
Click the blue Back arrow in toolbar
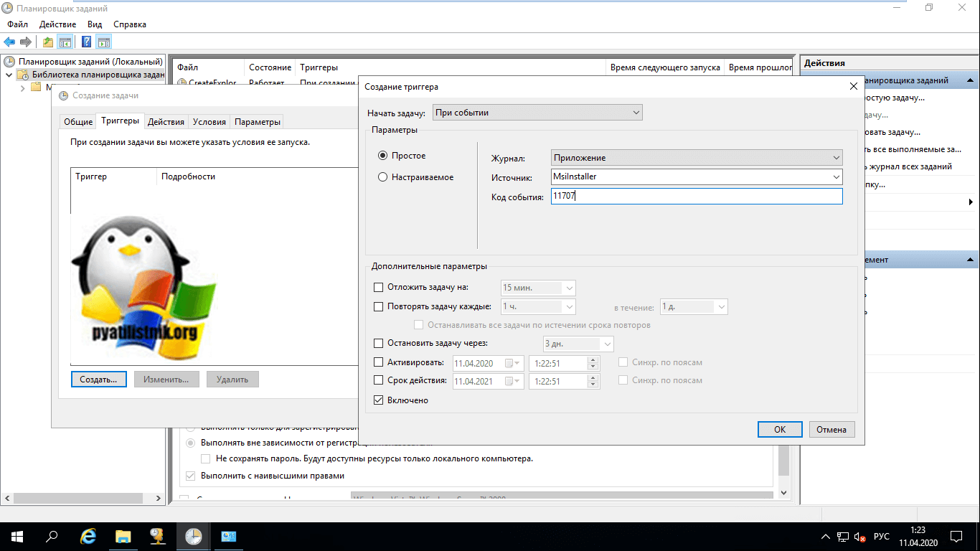(9, 42)
